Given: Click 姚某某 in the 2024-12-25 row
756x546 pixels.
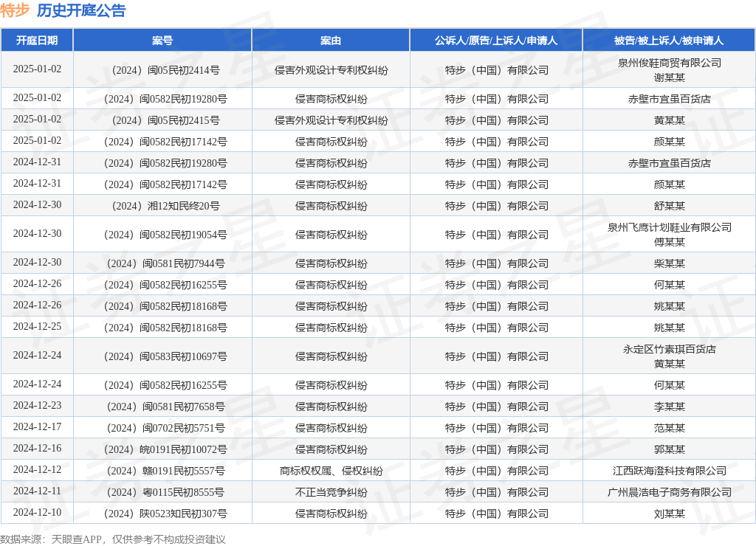Looking at the screenshot, I should pos(669,328).
